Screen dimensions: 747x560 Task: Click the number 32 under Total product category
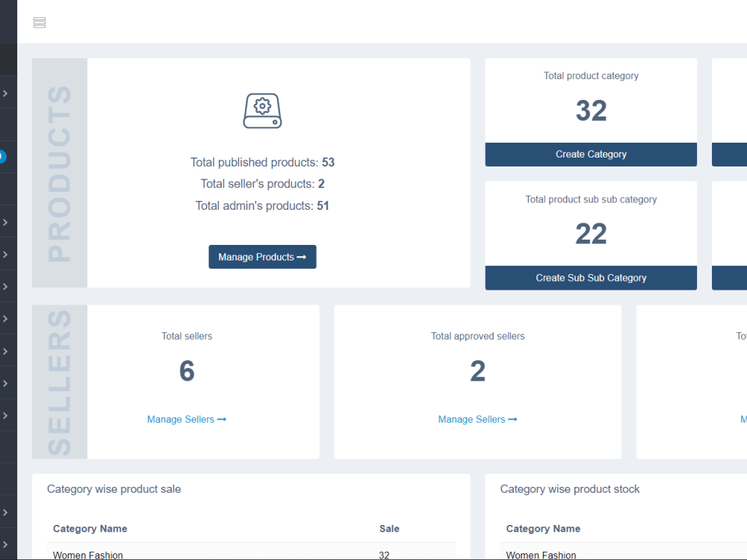pos(591,111)
